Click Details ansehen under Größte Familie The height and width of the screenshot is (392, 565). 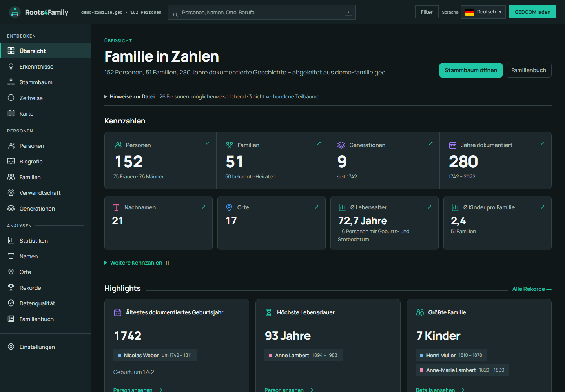coord(440,390)
